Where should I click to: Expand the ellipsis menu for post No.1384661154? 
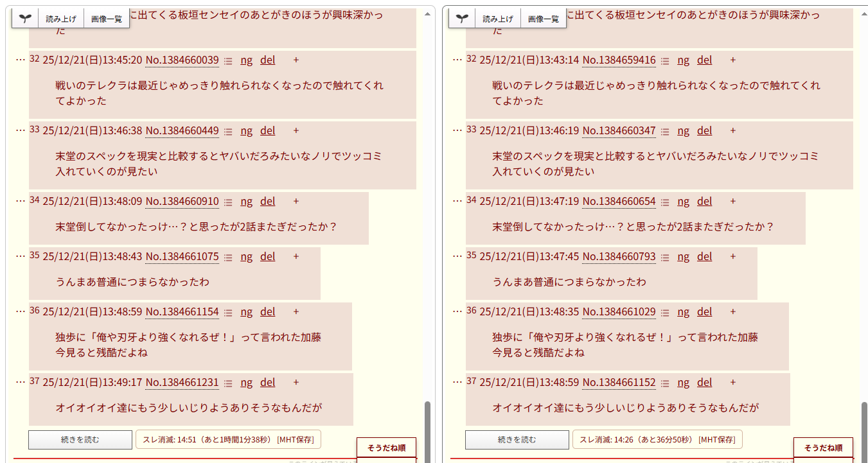pos(21,311)
